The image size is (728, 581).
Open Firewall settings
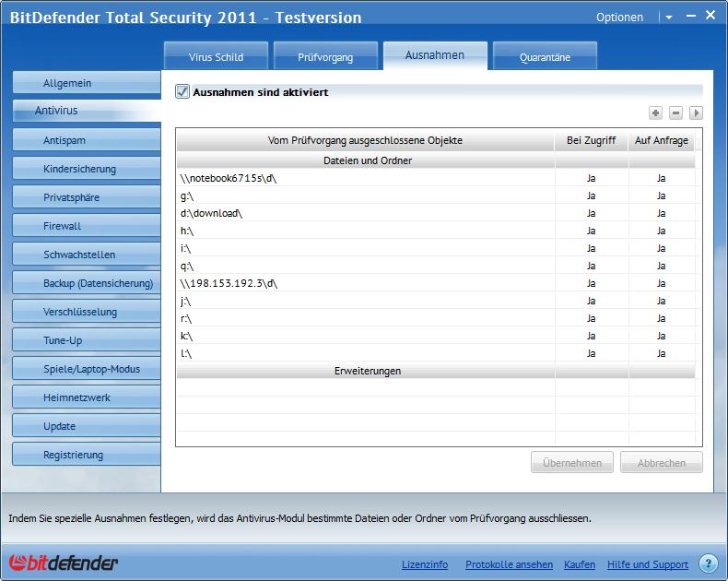(x=87, y=226)
